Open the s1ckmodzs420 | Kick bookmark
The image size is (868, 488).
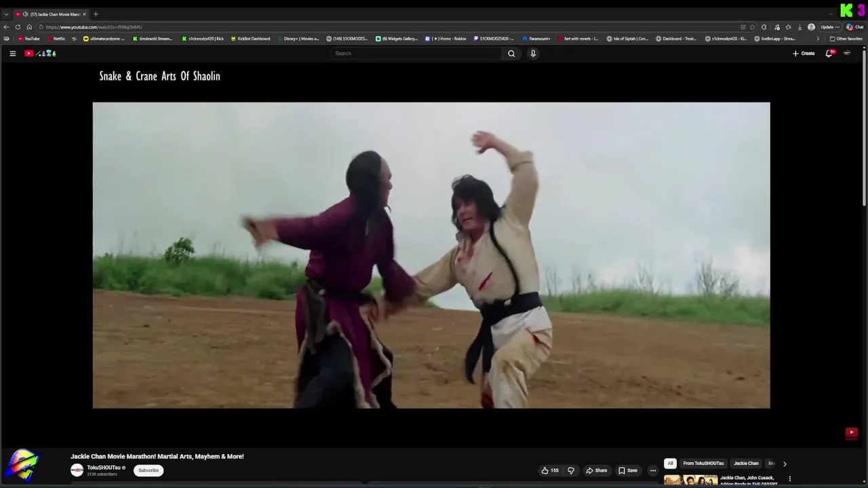[x=203, y=39]
